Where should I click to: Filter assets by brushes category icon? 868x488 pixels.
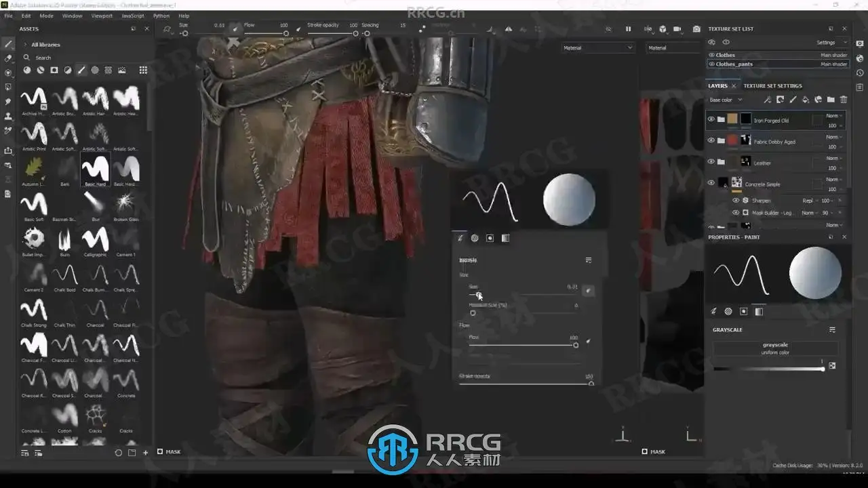[x=81, y=70]
